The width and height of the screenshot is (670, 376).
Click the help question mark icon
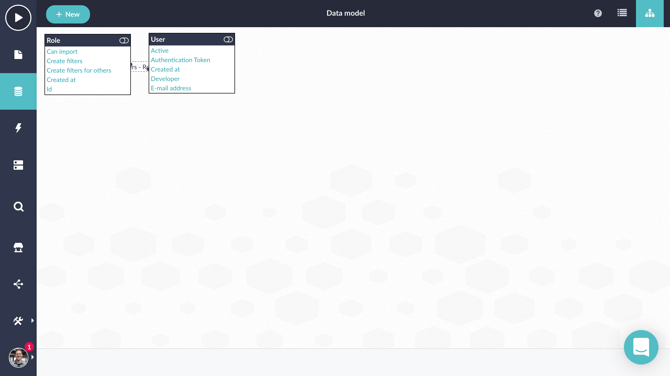point(598,13)
